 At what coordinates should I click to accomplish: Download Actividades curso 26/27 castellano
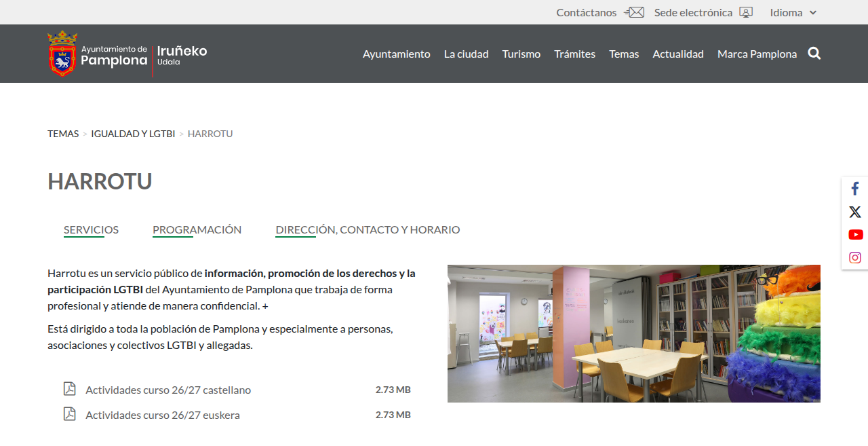tap(168, 390)
